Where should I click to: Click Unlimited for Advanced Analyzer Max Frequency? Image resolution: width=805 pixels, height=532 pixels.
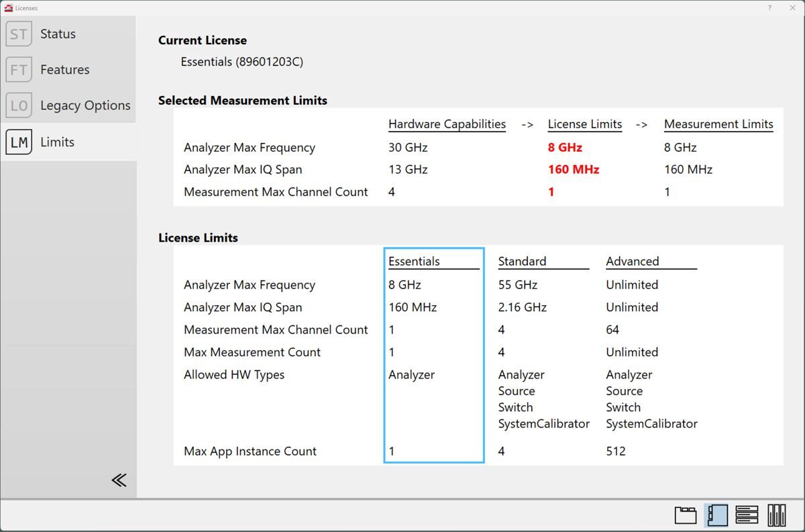point(632,285)
